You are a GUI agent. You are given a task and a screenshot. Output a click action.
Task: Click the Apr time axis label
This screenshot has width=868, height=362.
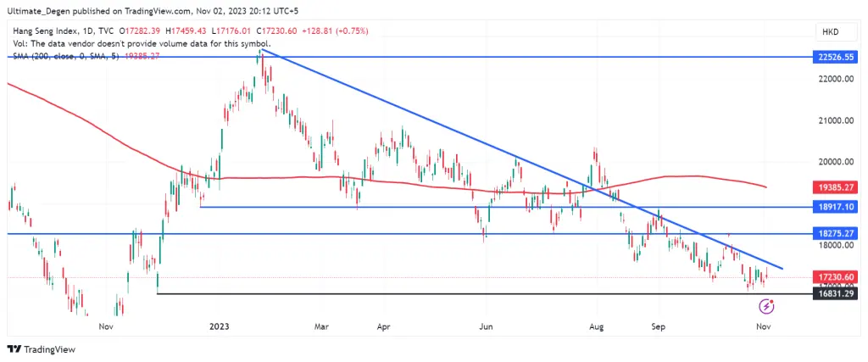384,326
